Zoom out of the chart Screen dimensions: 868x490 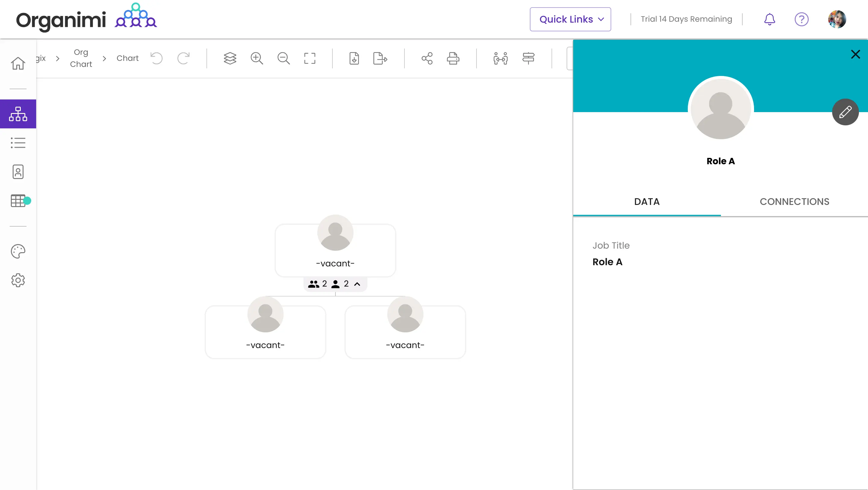[x=283, y=58]
